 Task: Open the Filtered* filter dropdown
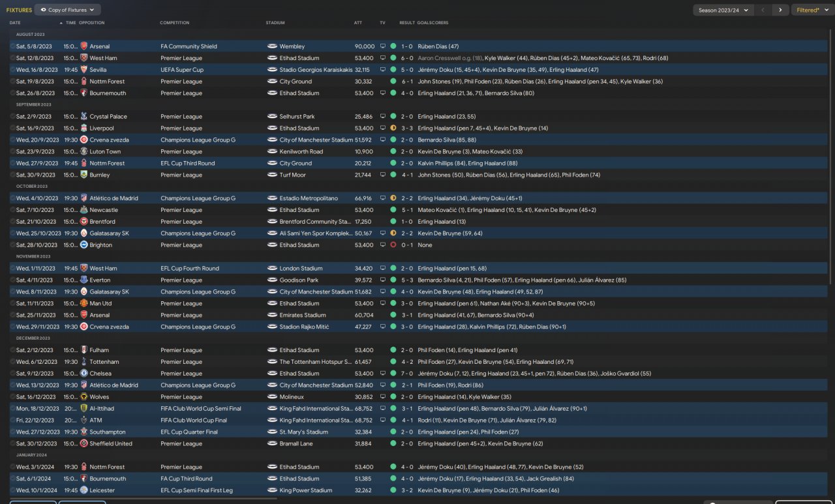(x=812, y=10)
